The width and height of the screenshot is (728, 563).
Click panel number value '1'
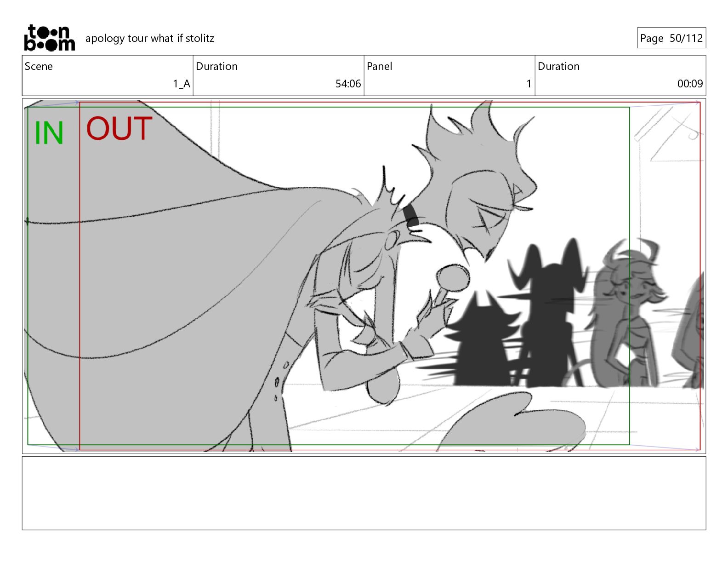(x=529, y=84)
